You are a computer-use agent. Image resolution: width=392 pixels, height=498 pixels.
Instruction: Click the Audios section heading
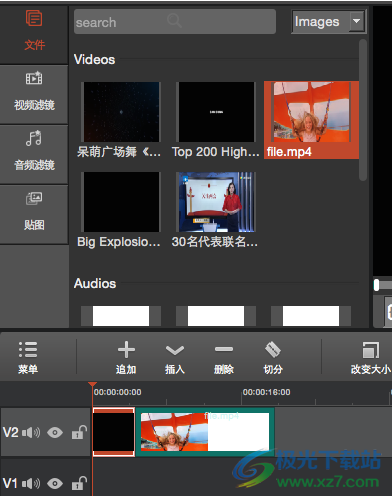[x=95, y=284]
